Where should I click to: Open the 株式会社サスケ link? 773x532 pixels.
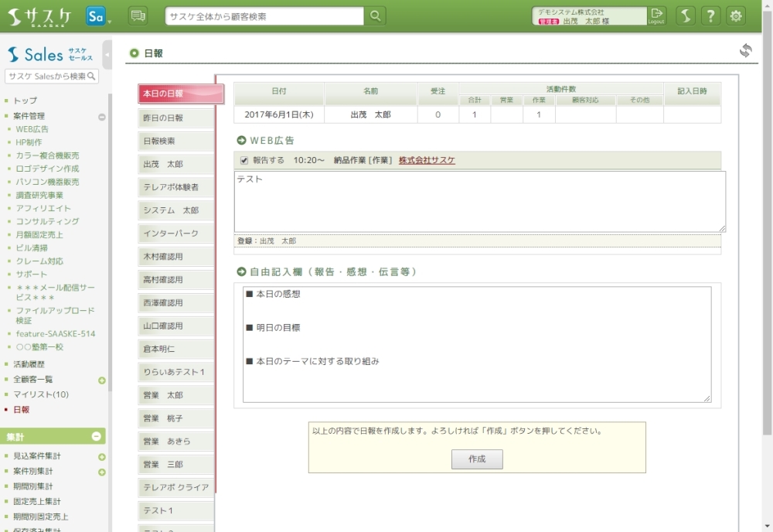click(x=427, y=161)
